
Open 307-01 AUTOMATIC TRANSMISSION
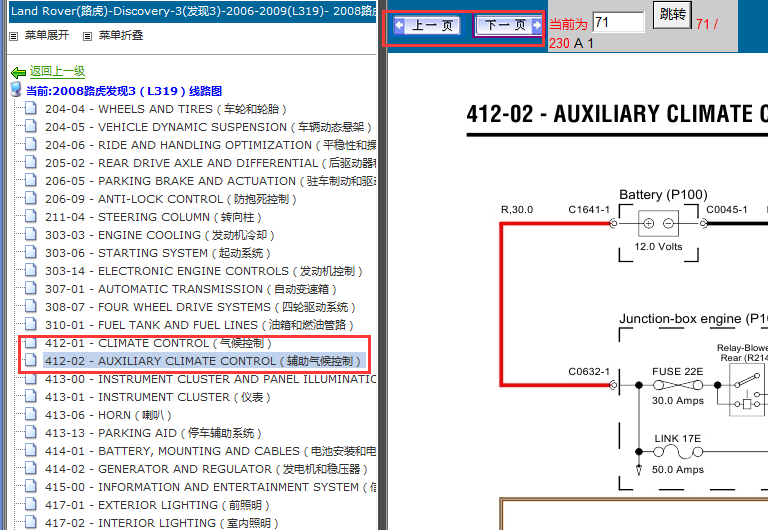191,289
